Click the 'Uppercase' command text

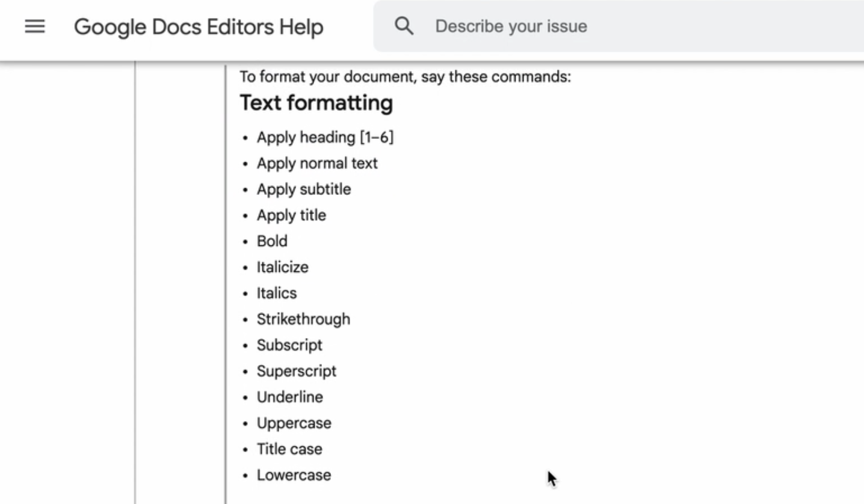point(294,423)
